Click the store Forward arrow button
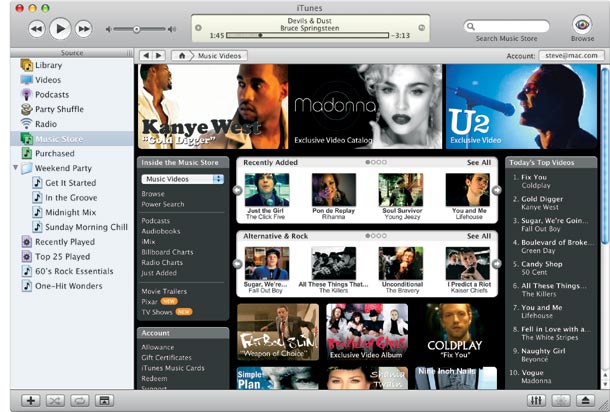The image size is (610, 412). (159, 56)
